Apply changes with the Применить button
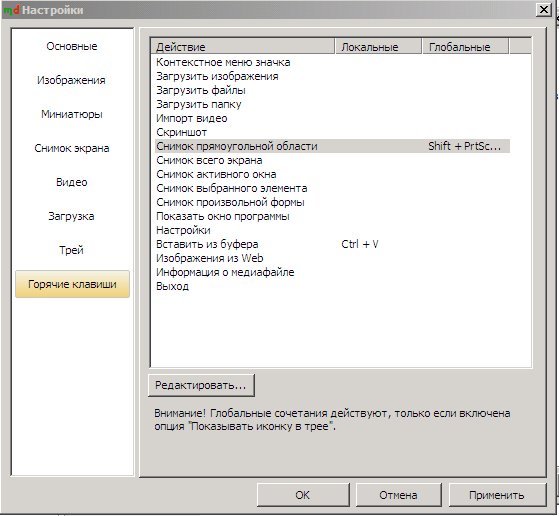 point(497,495)
